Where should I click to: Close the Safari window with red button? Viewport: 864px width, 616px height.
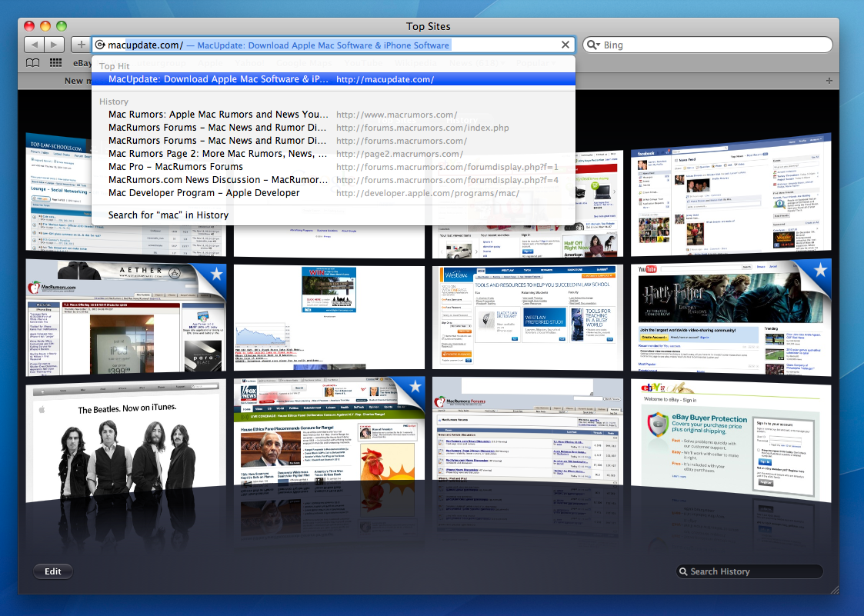(30, 26)
